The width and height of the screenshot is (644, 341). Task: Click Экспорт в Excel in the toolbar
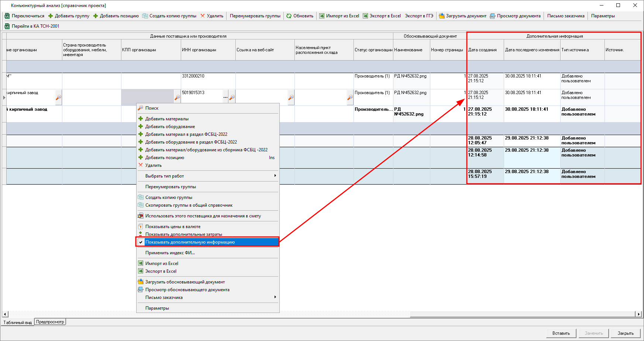tap(382, 16)
